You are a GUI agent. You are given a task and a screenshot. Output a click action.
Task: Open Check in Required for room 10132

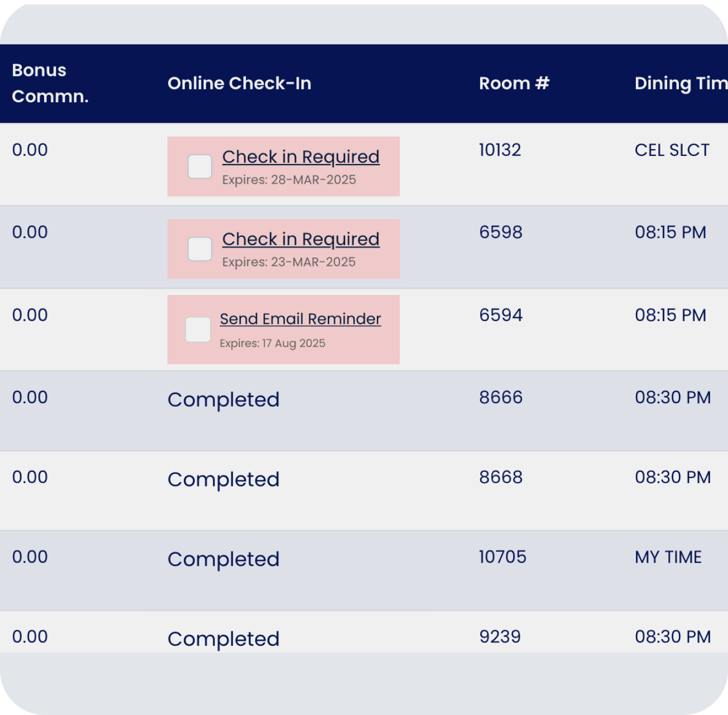coord(300,157)
